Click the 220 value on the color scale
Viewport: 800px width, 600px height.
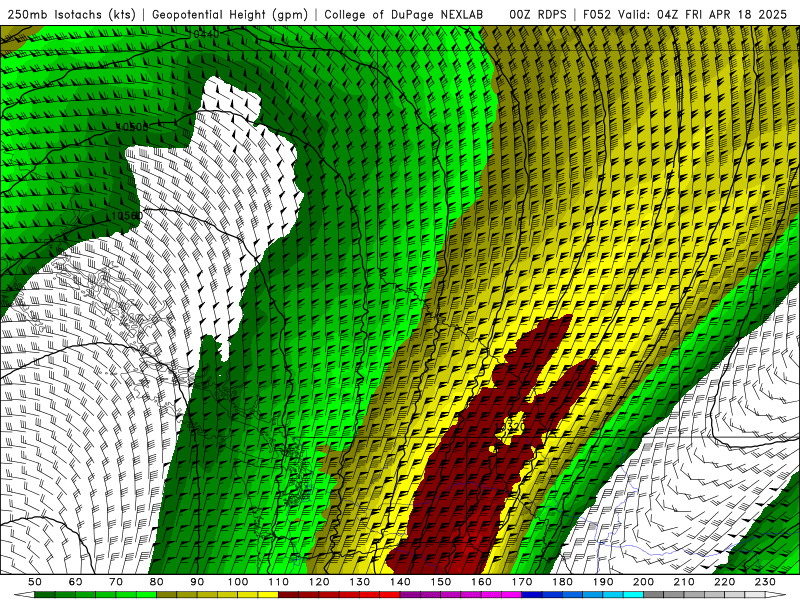[x=724, y=582]
